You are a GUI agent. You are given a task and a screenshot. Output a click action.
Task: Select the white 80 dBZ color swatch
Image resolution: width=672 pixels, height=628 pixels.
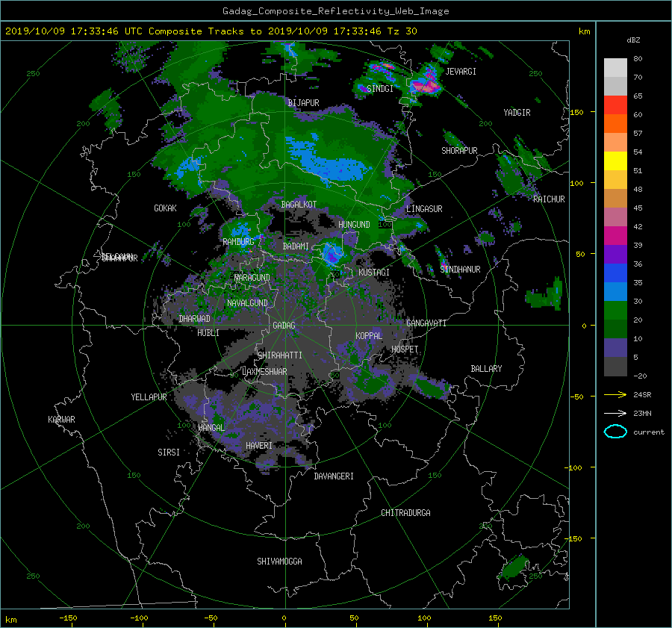615,68
